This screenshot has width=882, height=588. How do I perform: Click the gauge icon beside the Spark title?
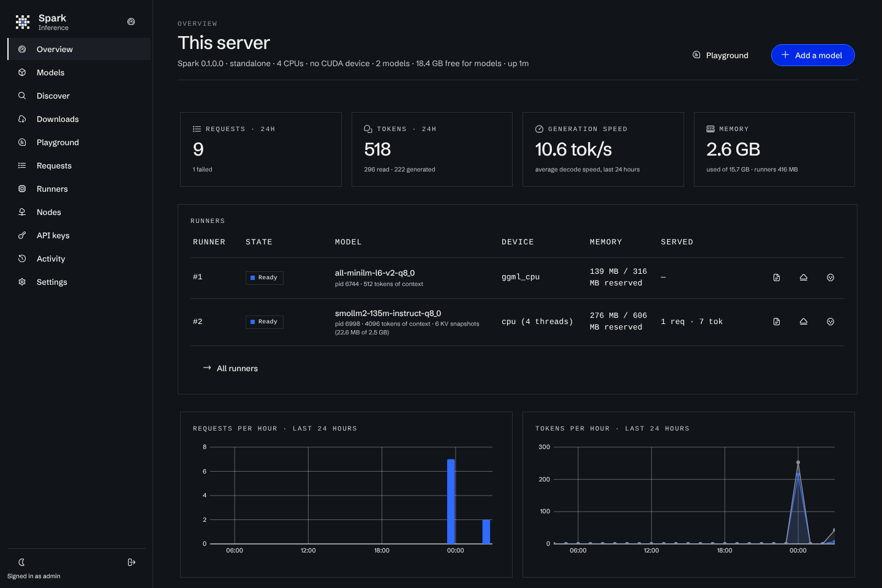[131, 21]
